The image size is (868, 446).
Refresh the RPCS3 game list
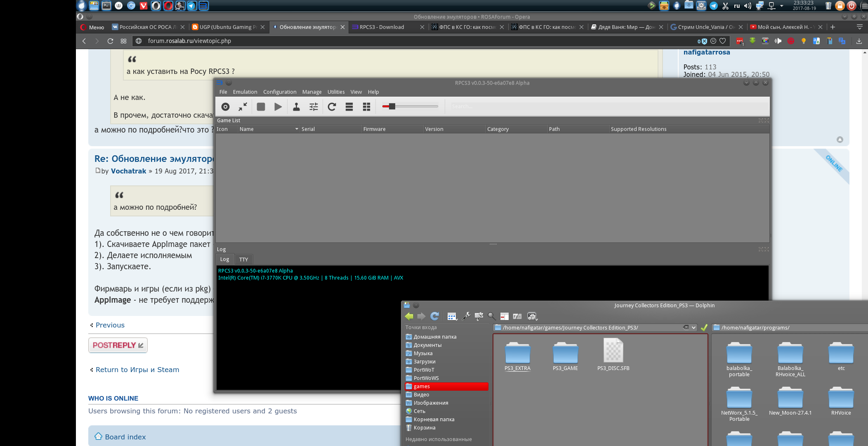[x=332, y=107]
